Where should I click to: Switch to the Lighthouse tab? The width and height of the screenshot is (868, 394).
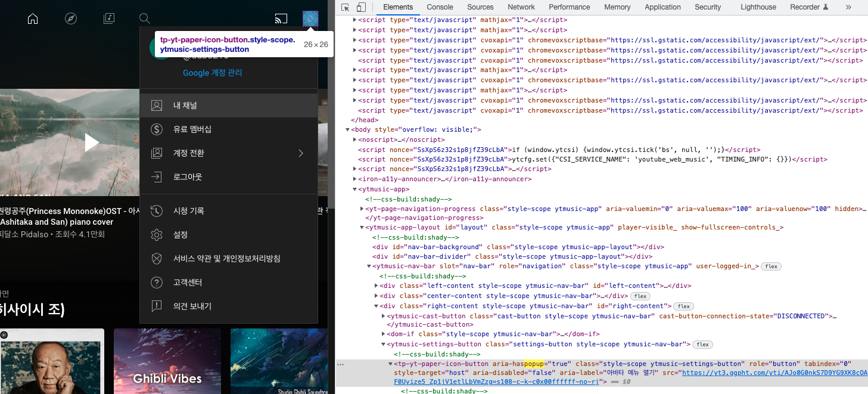[758, 7]
